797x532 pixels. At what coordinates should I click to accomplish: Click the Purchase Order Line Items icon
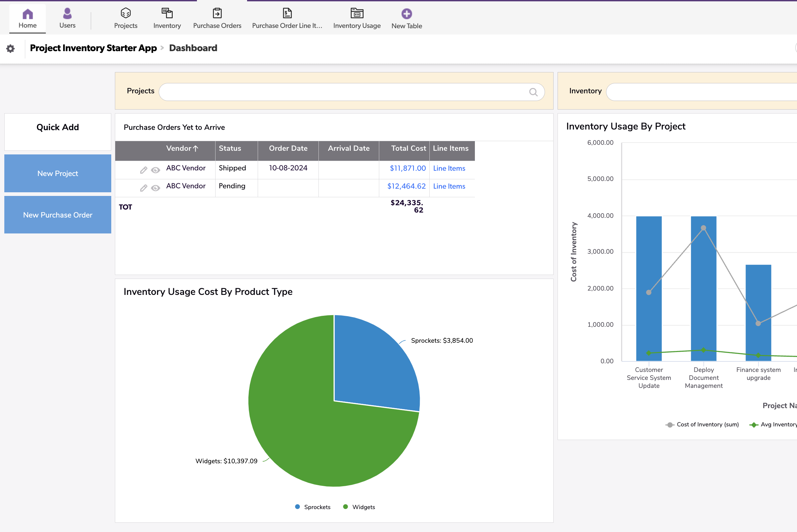(x=287, y=18)
